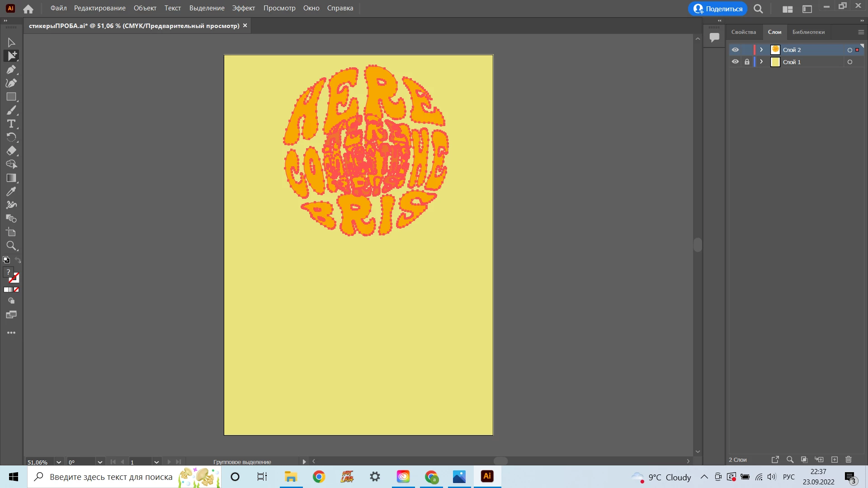
Task: Expand the Слой 2 layer contents
Action: tap(761, 50)
